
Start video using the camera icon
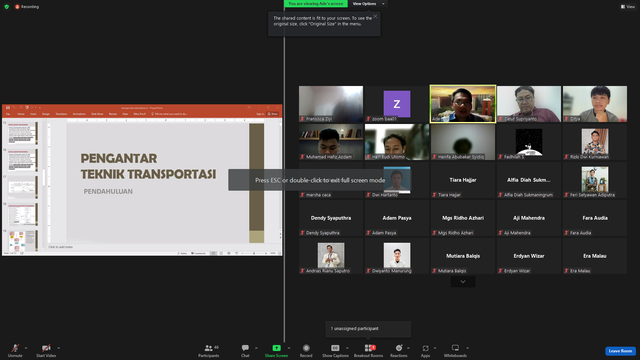[x=46, y=350]
